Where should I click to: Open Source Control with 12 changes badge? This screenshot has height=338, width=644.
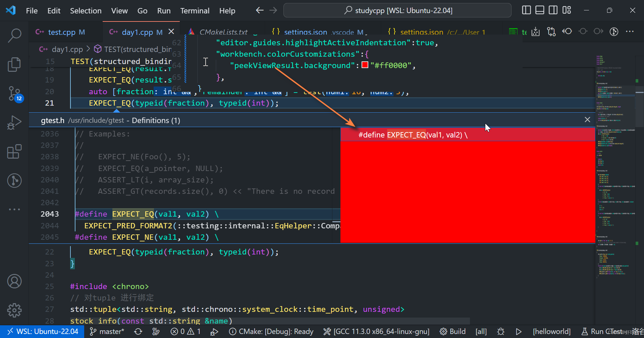15,94
